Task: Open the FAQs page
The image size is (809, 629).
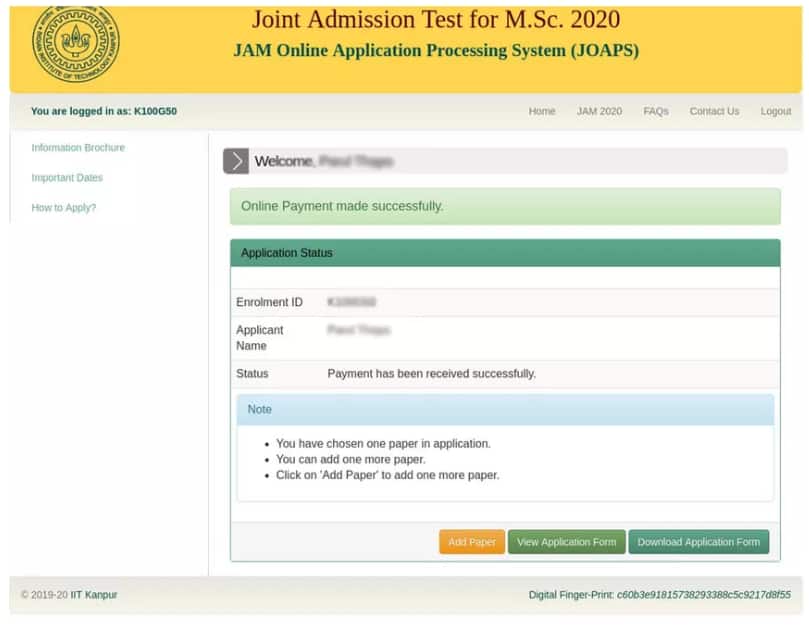Action: pyautogui.click(x=655, y=111)
